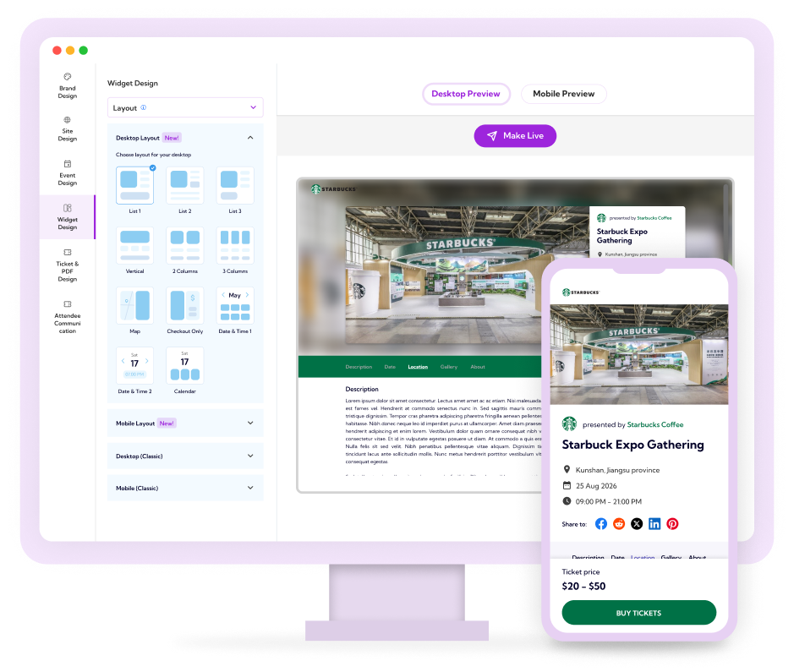Screen dimensions: 794x672
Task: Share to Facebook in mobile preview
Action: pyautogui.click(x=601, y=524)
